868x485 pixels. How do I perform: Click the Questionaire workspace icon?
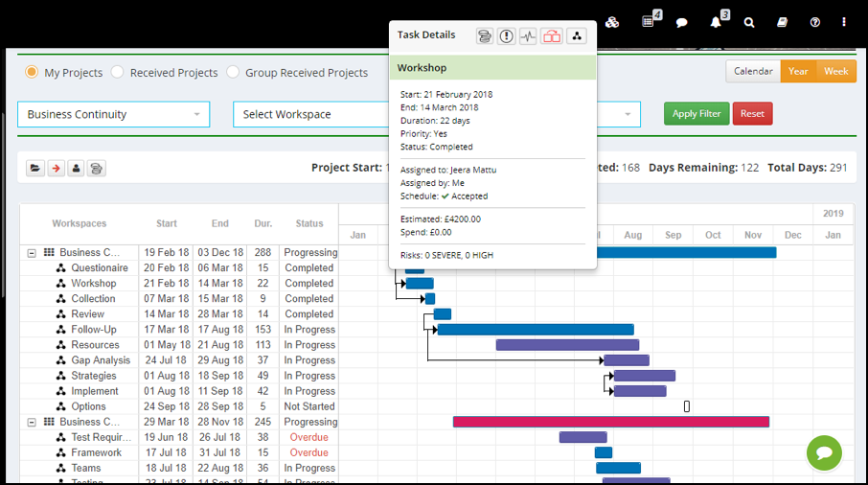61,268
